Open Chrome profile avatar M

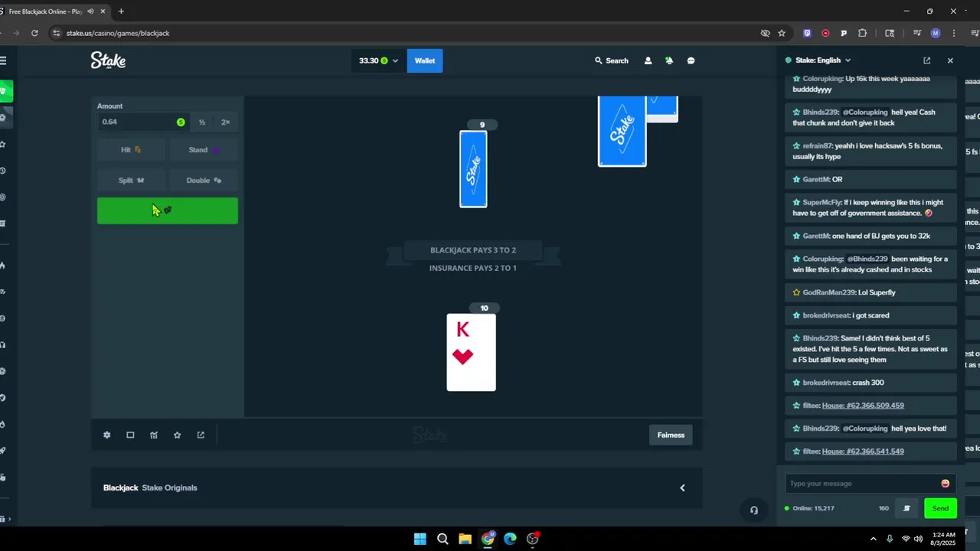935,33
